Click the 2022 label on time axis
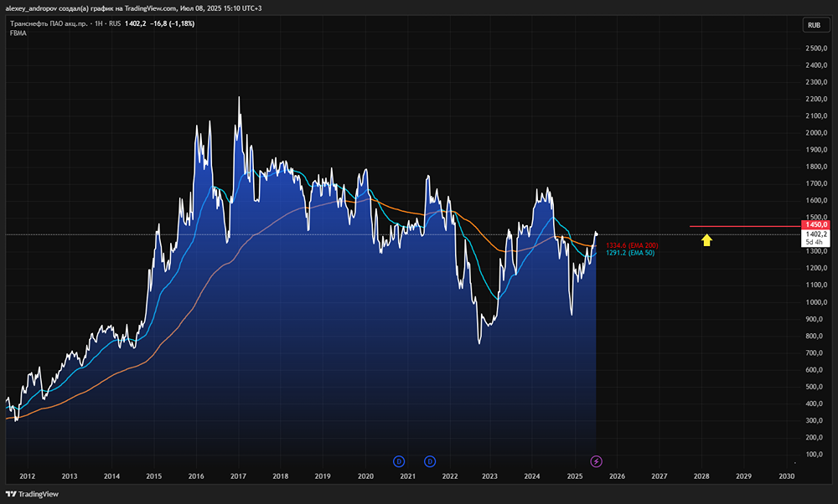The width and height of the screenshot is (838, 504). [x=450, y=476]
